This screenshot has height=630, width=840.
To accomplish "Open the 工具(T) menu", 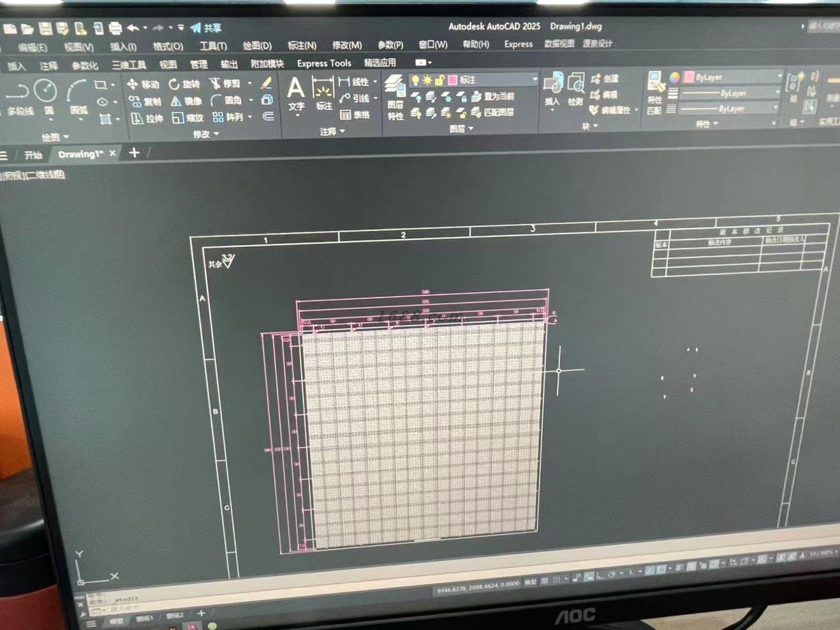I will pyautogui.click(x=213, y=46).
